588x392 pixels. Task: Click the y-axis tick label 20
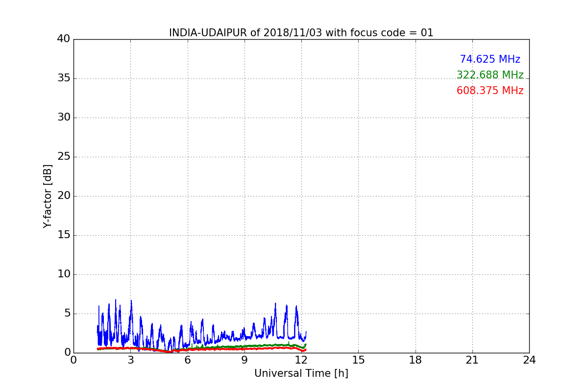coord(64,196)
